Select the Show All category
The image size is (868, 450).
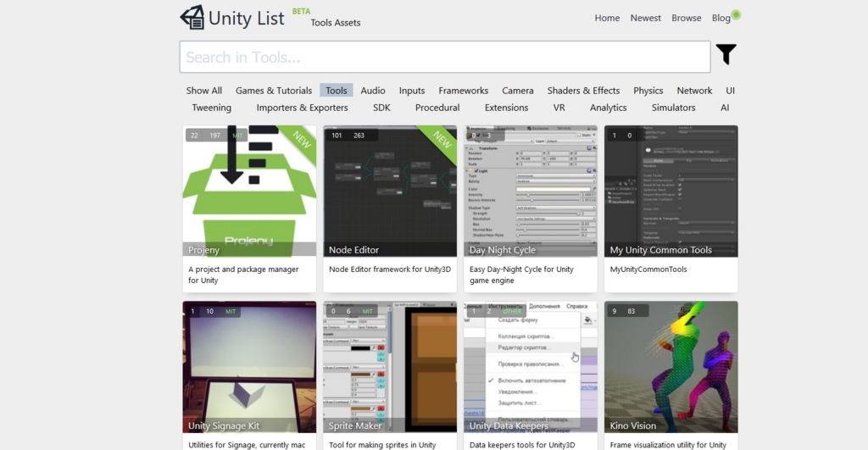(203, 90)
